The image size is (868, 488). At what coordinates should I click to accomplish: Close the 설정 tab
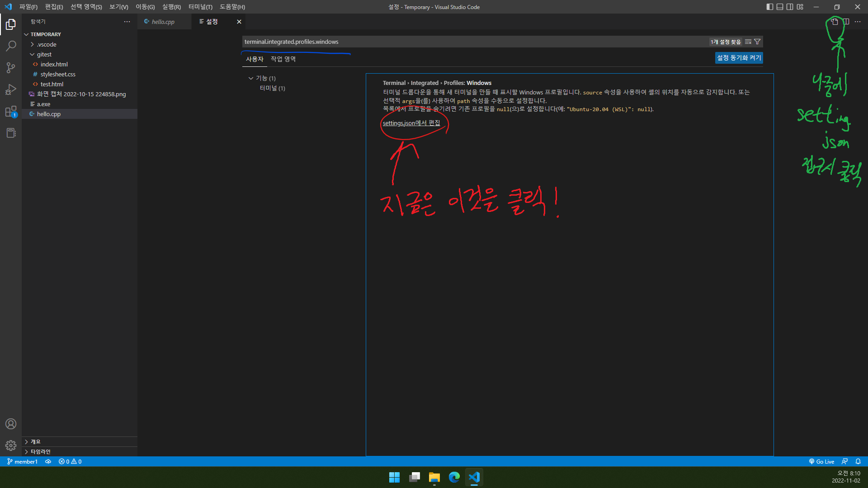[239, 22]
